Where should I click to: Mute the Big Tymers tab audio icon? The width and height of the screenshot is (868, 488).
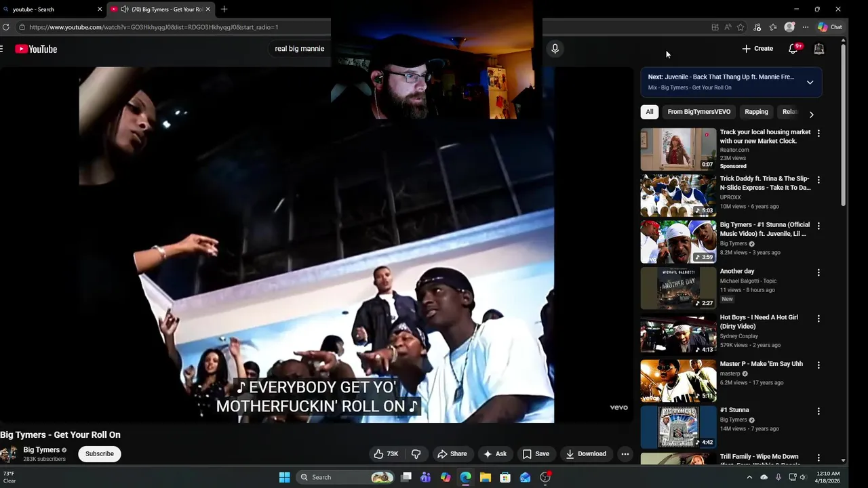pyautogui.click(x=125, y=9)
